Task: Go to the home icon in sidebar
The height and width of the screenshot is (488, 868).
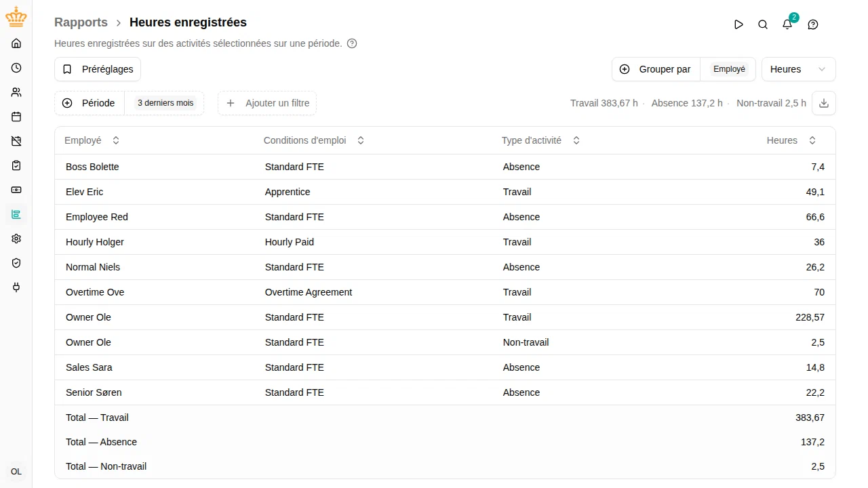Action: 16,43
